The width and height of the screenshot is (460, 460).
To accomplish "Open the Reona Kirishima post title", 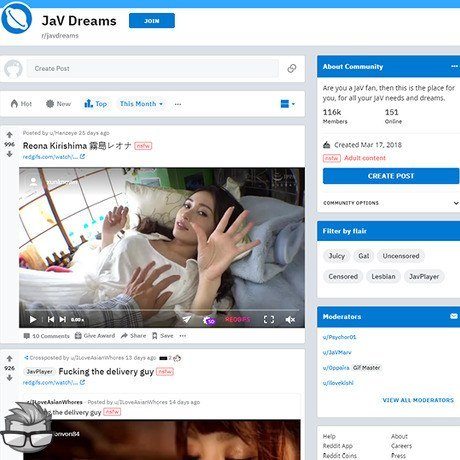I will pos(77,146).
